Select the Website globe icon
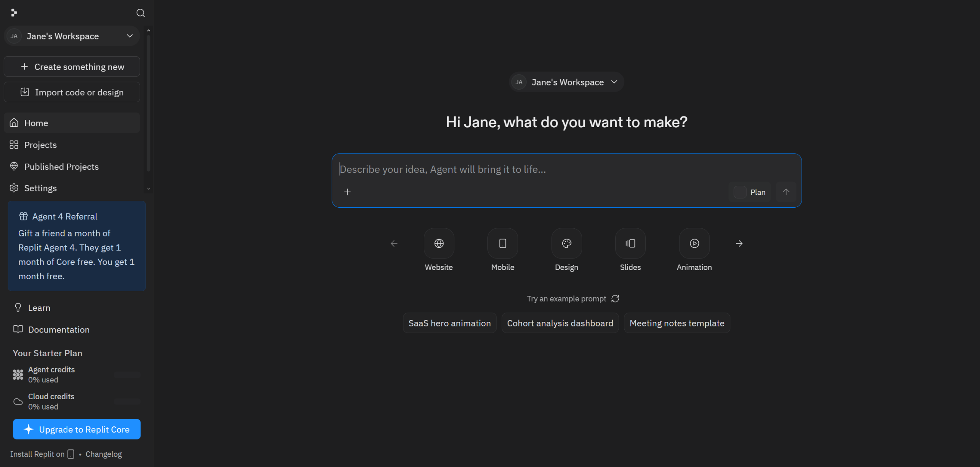980x467 pixels. (x=439, y=243)
